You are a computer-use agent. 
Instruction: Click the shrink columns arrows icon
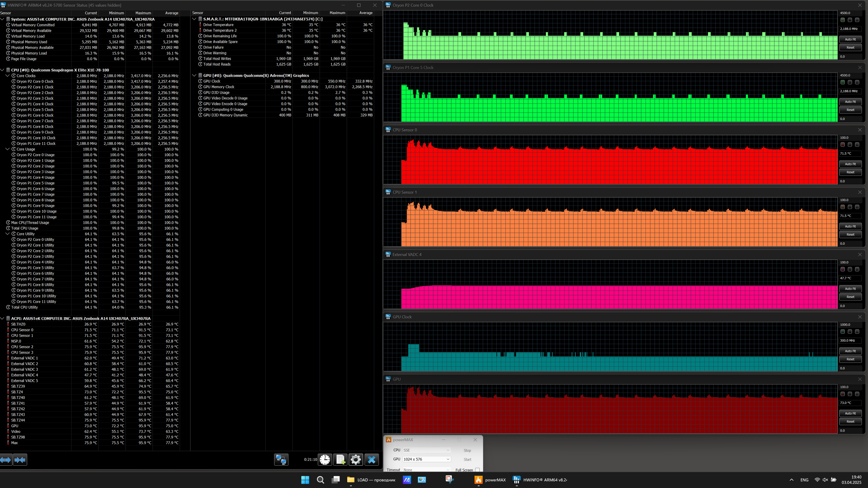click(20, 460)
